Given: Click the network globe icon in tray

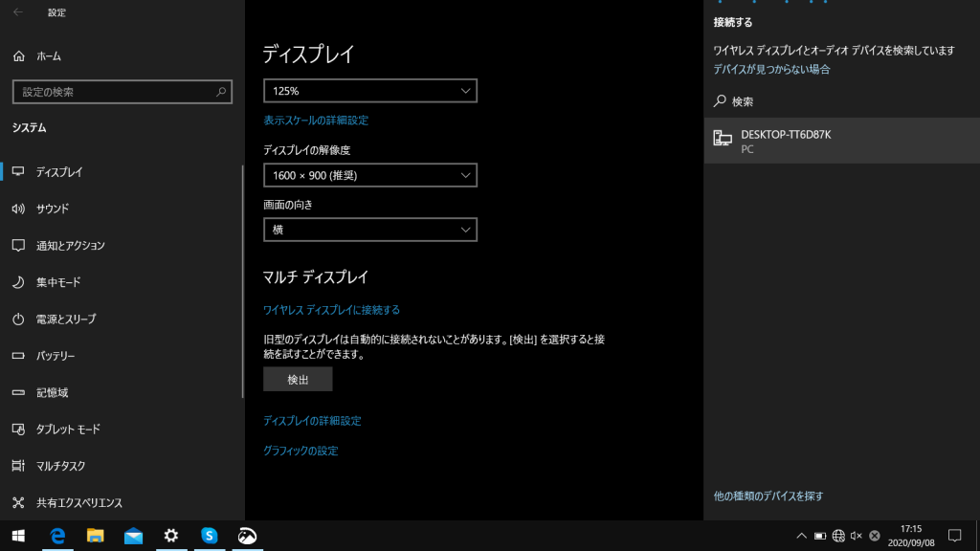Looking at the screenshot, I should pos(838,536).
